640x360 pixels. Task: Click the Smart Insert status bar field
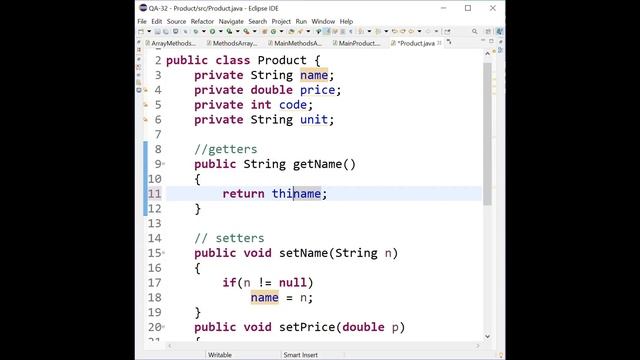(300, 355)
